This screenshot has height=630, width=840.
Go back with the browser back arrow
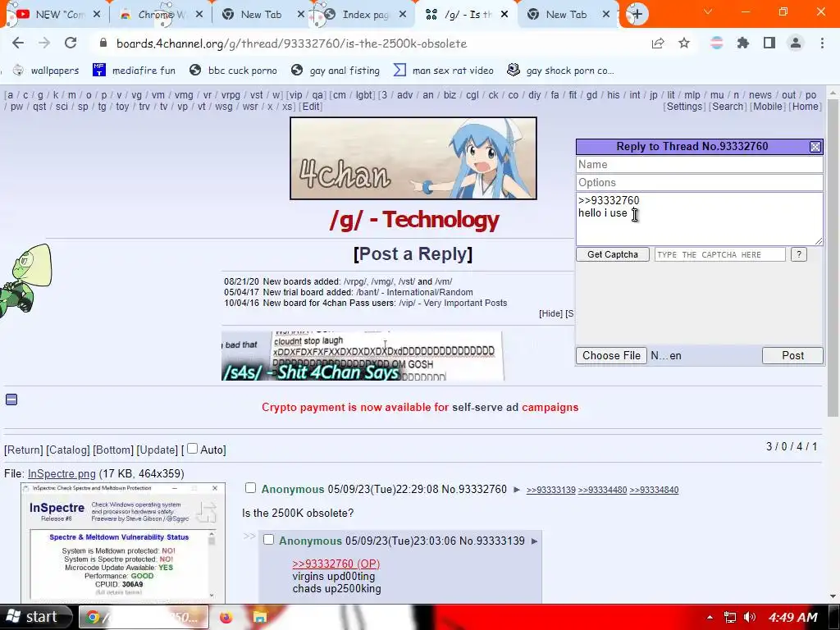click(18, 43)
